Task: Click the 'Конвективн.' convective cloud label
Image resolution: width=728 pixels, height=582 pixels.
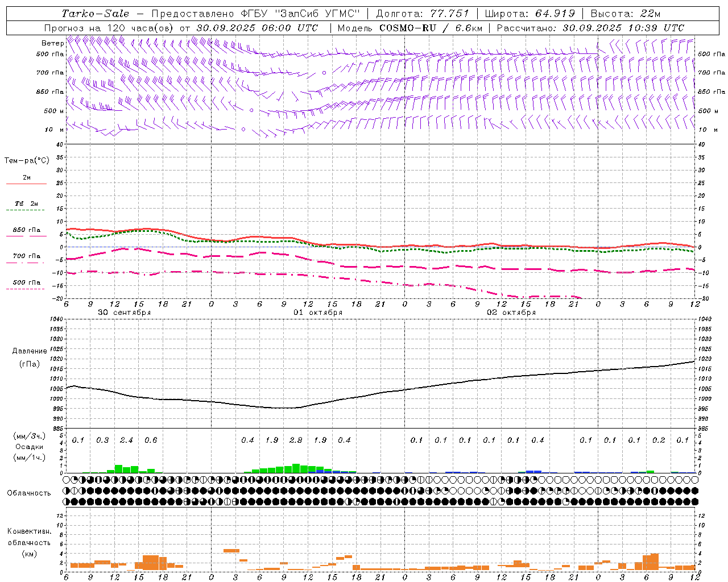Action: click(x=29, y=531)
